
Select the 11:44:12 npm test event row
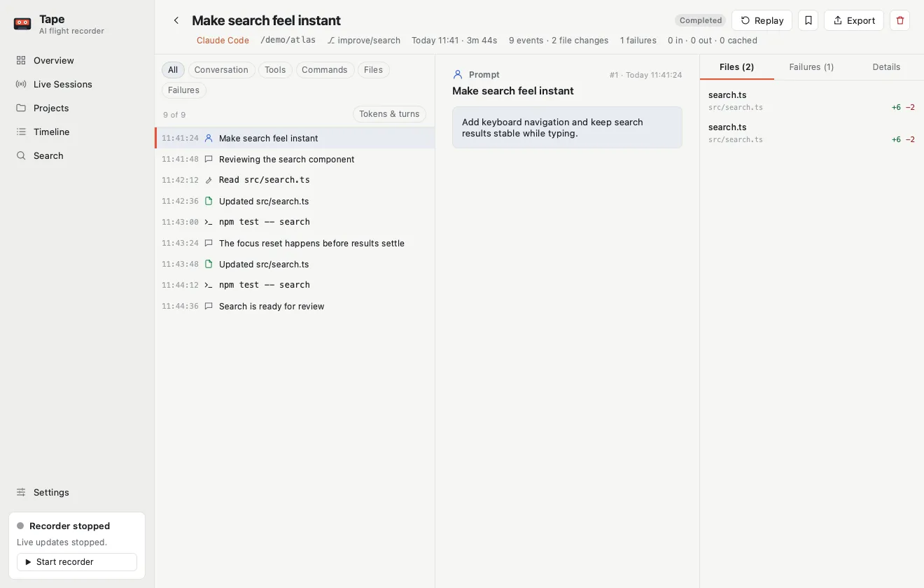(x=295, y=285)
